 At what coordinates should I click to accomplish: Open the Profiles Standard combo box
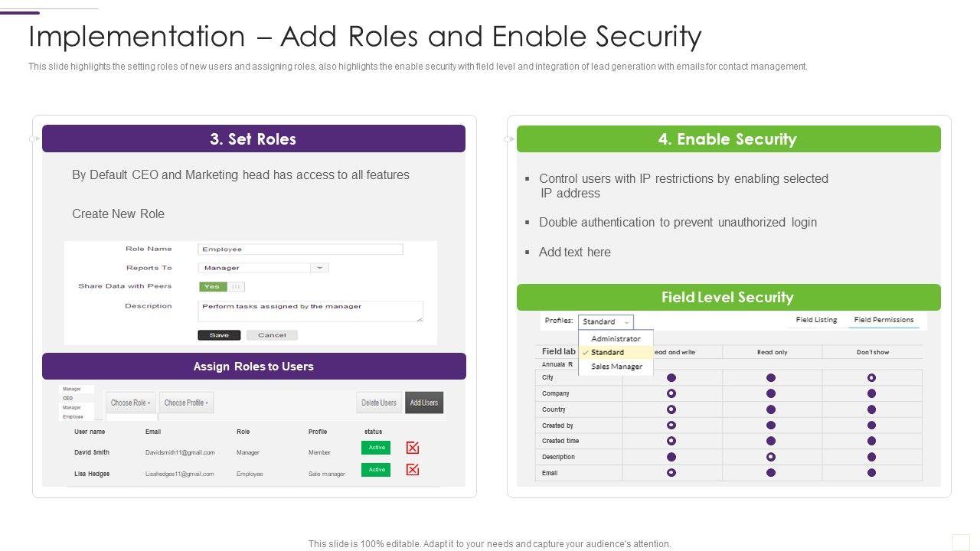click(x=605, y=322)
